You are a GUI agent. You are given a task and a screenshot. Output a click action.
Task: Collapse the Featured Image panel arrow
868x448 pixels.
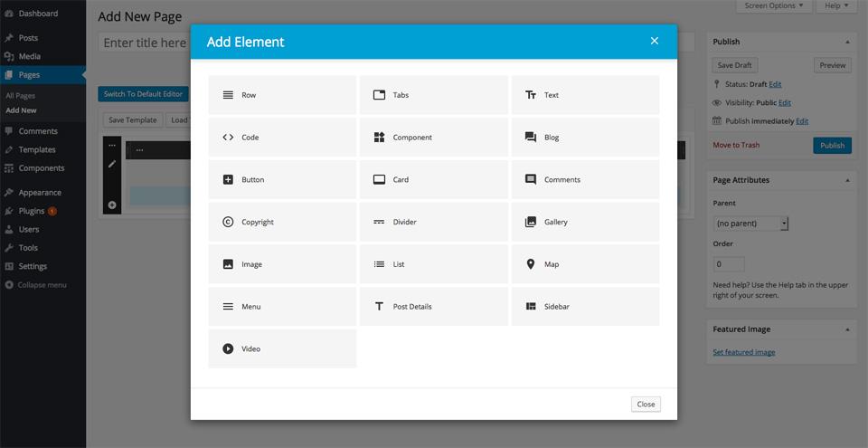pos(847,329)
